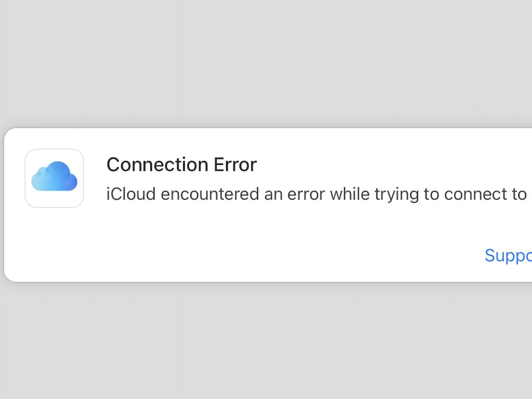Click blank white space left of Support link

click(366, 256)
